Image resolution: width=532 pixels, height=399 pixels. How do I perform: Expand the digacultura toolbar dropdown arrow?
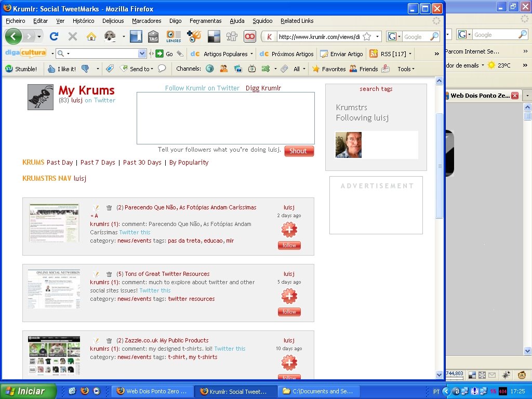52,54
